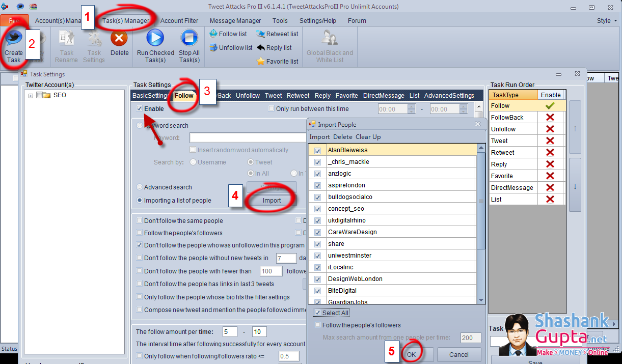The image size is (622, 364).
Task: Uncheck the AlanBleiweiss row checkbox
Action: pos(318,151)
